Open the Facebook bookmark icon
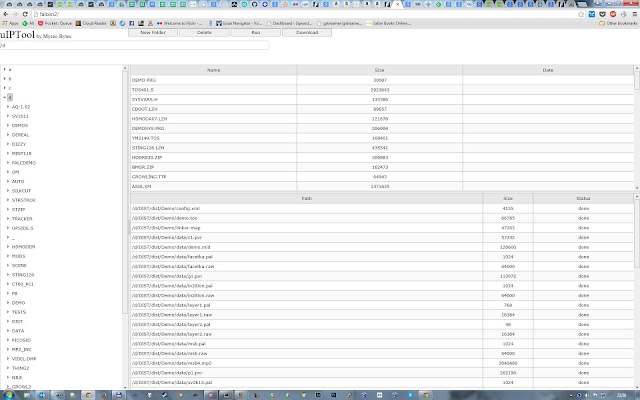 pyautogui.click(x=131, y=23)
